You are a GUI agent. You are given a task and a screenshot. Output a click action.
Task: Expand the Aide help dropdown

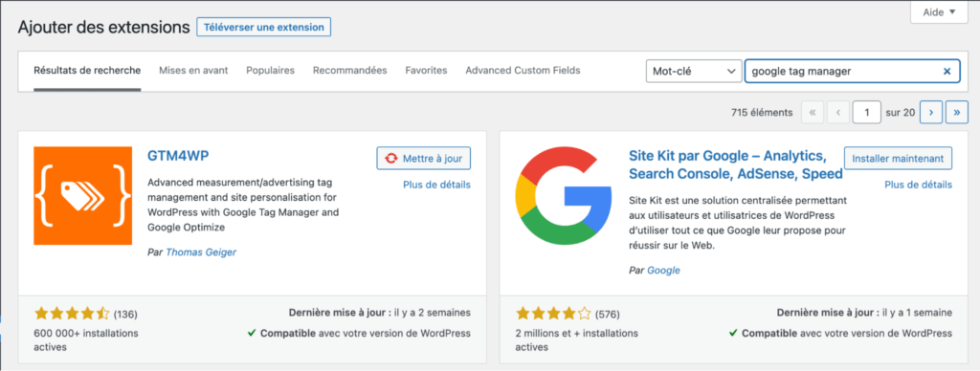coord(940,11)
